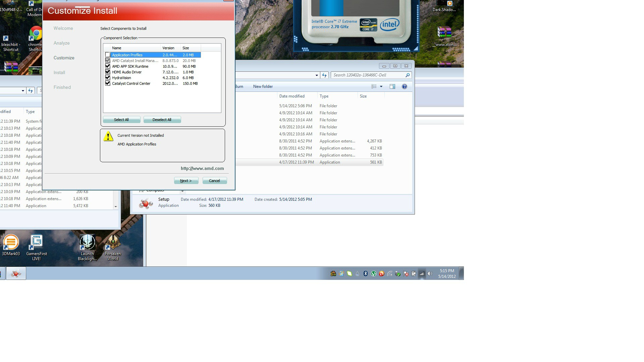This screenshot has height=362, width=644.
Task: Uncheck the HydraVision checkbox
Action: click(x=108, y=78)
